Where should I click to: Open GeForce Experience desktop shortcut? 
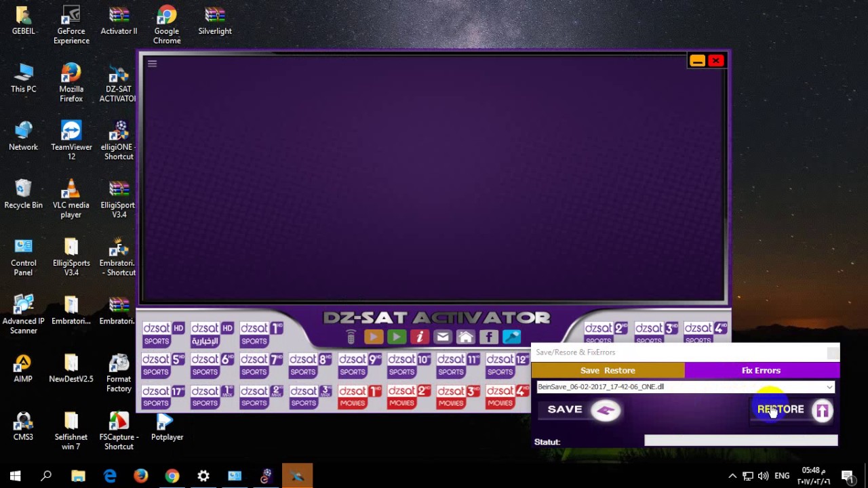point(71,25)
